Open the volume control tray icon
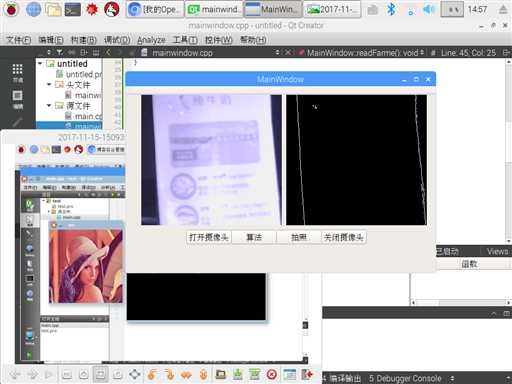This screenshot has width=512, height=384. pos(428,10)
